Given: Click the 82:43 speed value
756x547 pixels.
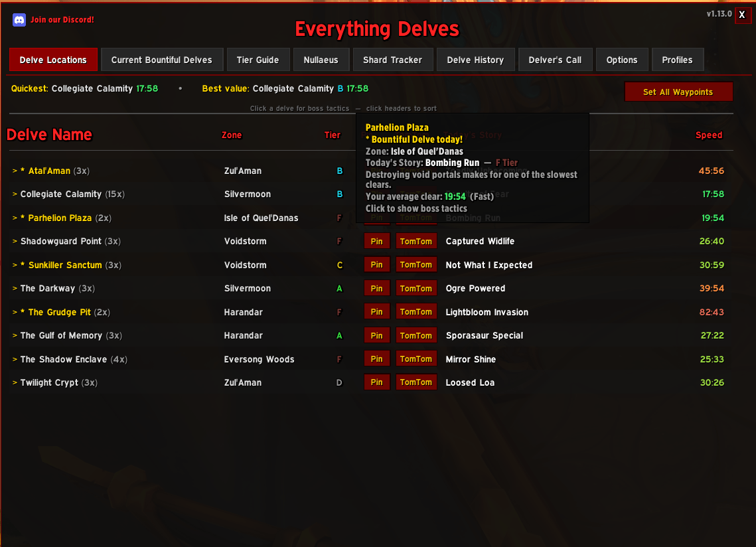Looking at the screenshot, I should tap(712, 312).
